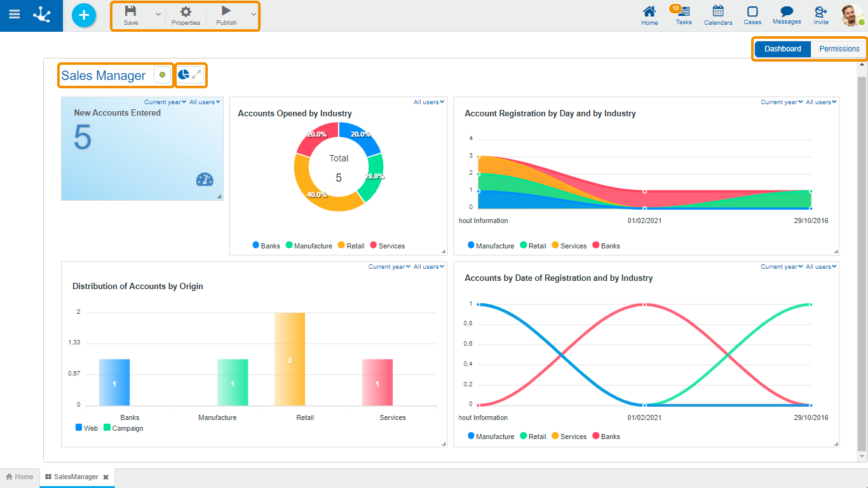Toggle Banks legend in Accounts Opened by Industry
The height and width of the screenshot is (488, 868).
point(266,245)
